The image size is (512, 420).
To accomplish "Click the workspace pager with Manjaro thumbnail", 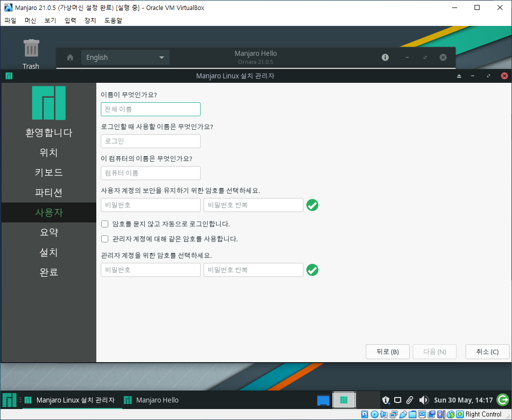I will [343, 400].
